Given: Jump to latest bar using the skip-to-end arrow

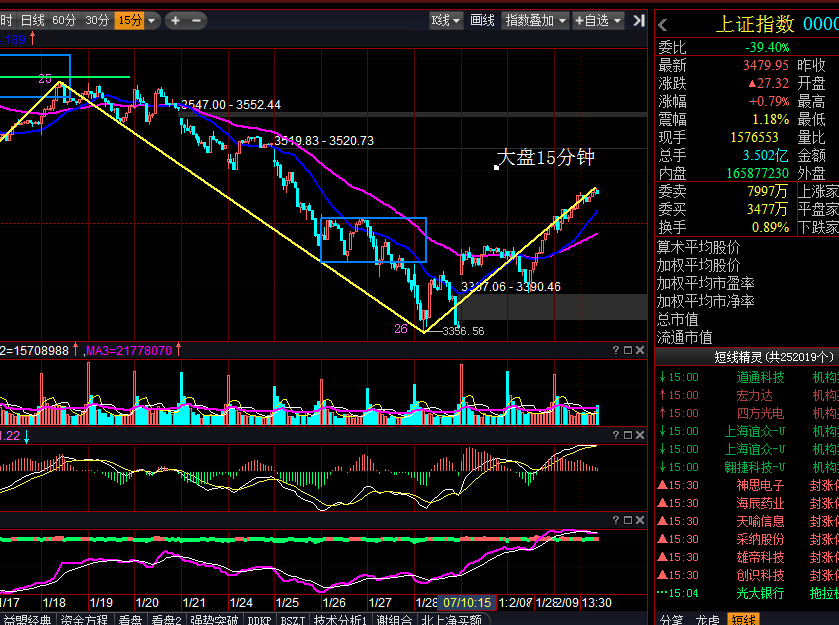Looking at the screenshot, I should (639, 21).
